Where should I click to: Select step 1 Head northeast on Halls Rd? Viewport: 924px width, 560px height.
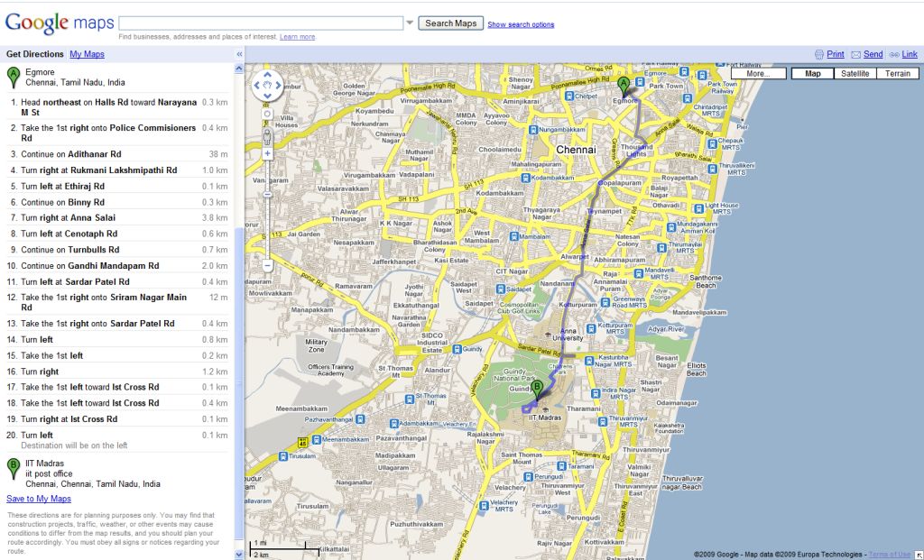(117, 107)
